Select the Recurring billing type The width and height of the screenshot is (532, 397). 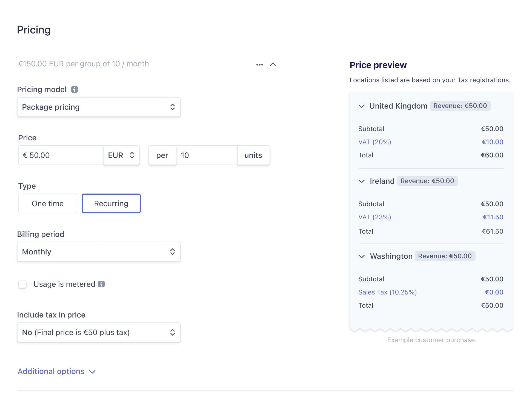click(x=111, y=203)
